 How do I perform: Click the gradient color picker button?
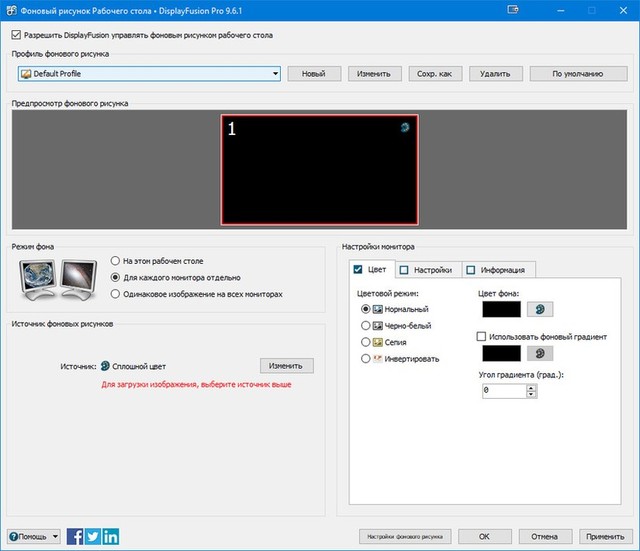[x=540, y=353]
